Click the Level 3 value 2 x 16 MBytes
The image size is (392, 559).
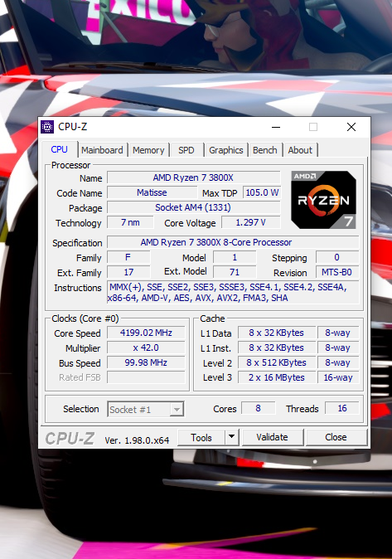coord(277,377)
